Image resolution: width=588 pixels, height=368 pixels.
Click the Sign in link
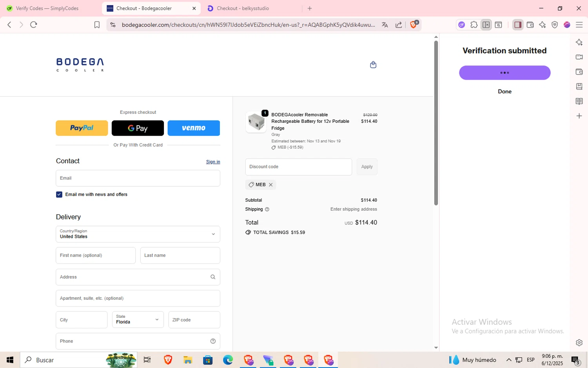tap(213, 162)
